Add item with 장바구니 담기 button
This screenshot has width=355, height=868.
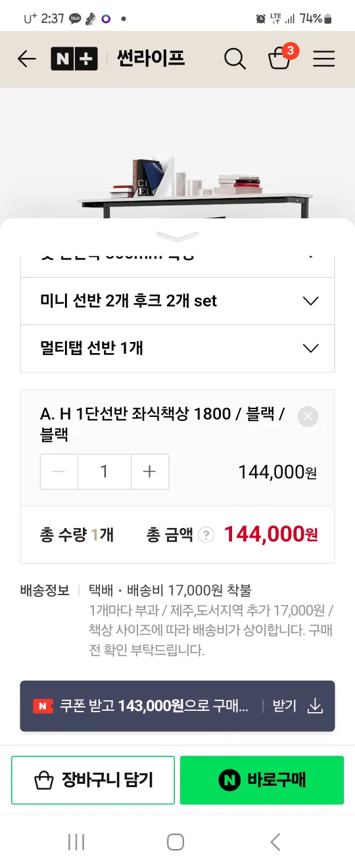point(93,780)
